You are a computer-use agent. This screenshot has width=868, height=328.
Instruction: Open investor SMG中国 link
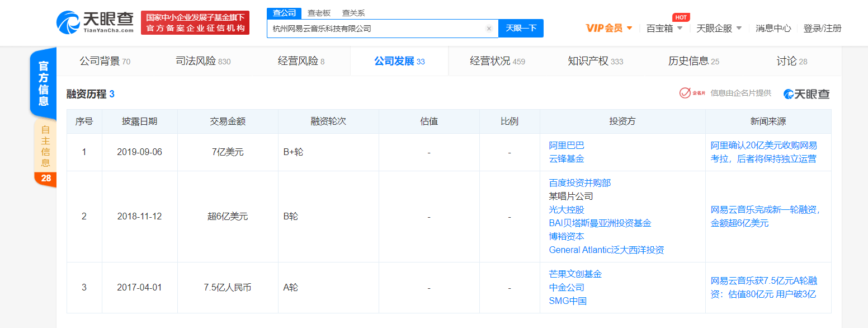tap(567, 301)
